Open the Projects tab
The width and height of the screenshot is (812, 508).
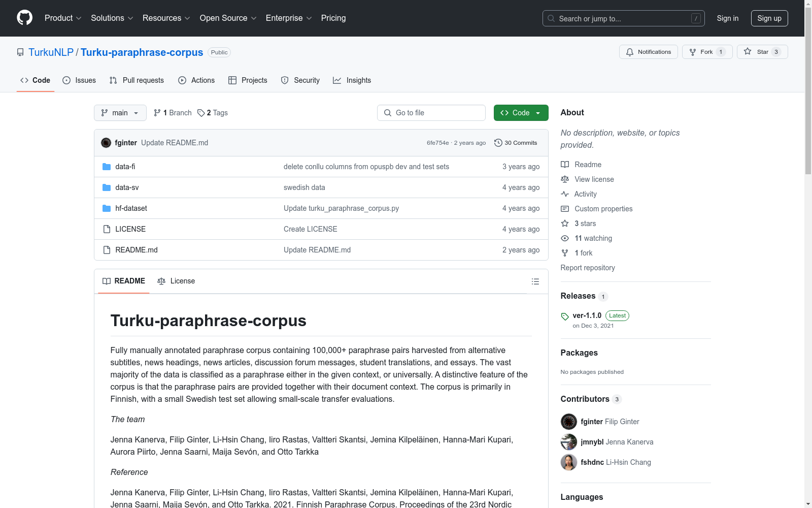[248, 80]
